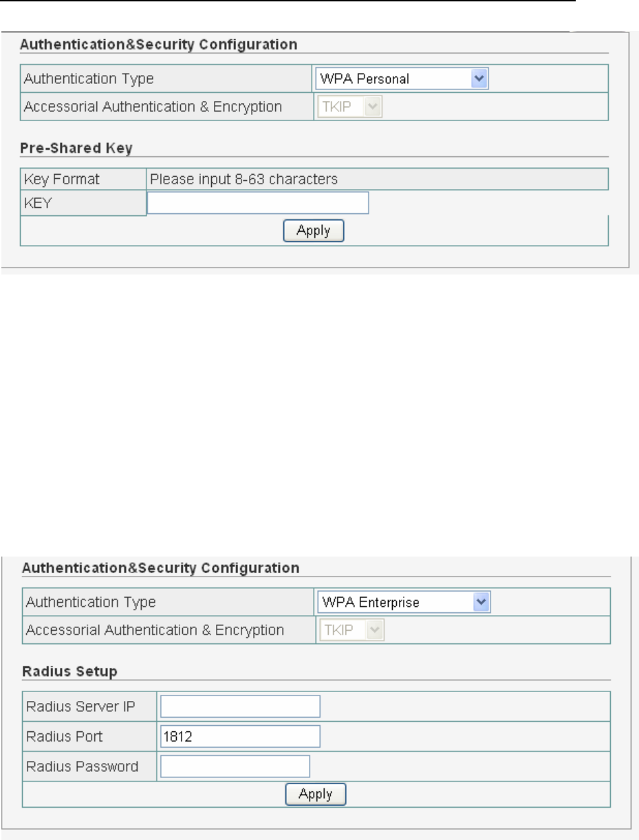Click the Authentication Type label beside WPA Personal
This screenshot has width=639, height=840.
point(89,78)
